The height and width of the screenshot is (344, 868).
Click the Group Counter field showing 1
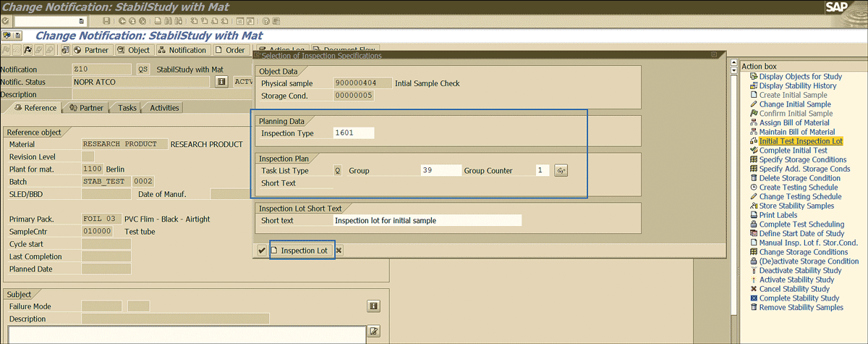[x=542, y=171]
